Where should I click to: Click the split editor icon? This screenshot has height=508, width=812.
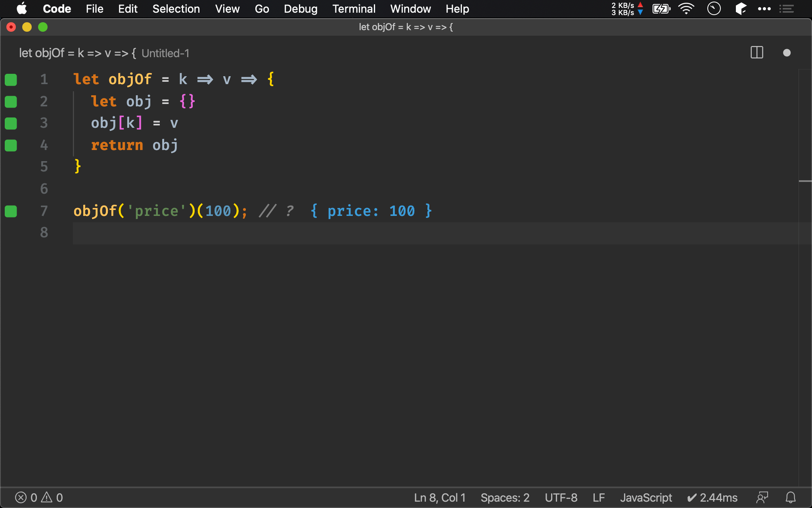pyautogui.click(x=756, y=53)
